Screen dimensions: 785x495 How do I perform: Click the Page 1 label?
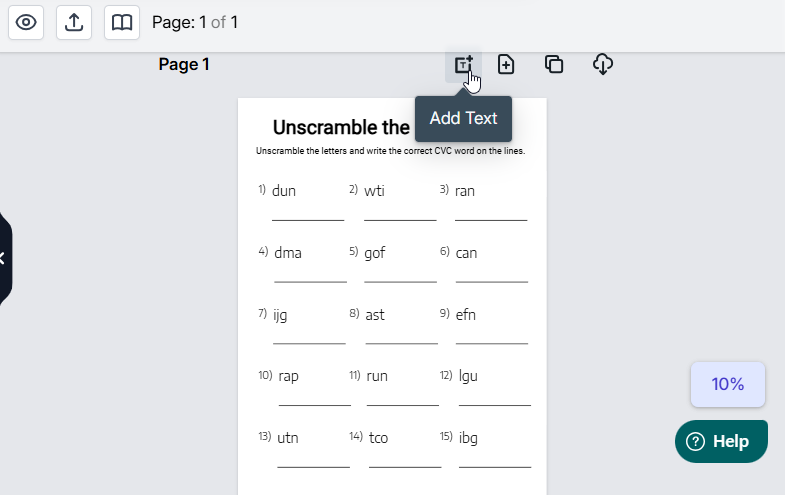click(184, 65)
